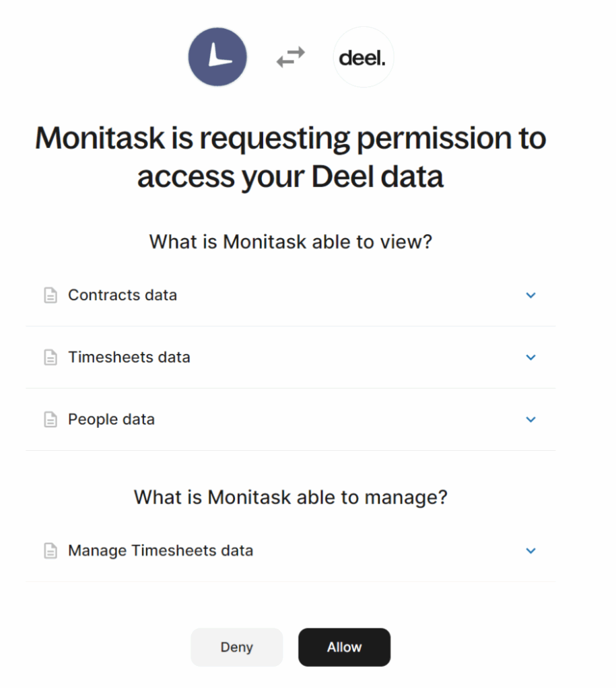
Task: Select the circular Deel badge icon
Action: point(363,57)
